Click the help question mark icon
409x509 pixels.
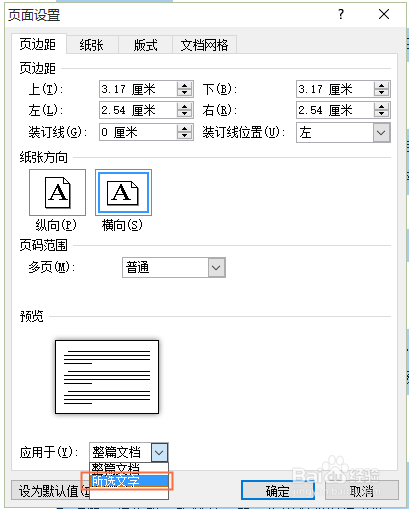click(341, 14)
